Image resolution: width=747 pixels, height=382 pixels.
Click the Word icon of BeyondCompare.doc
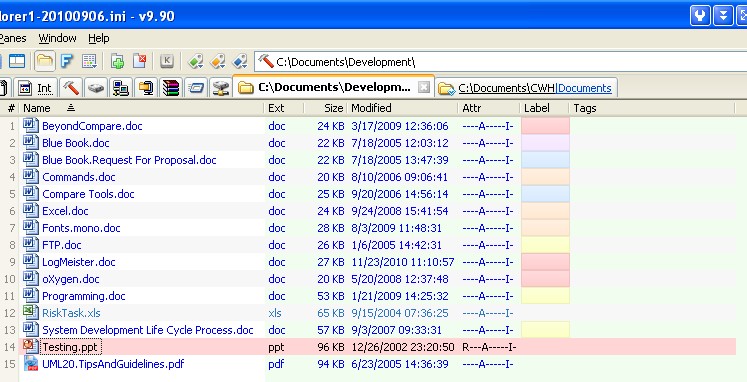click(30, 126)
